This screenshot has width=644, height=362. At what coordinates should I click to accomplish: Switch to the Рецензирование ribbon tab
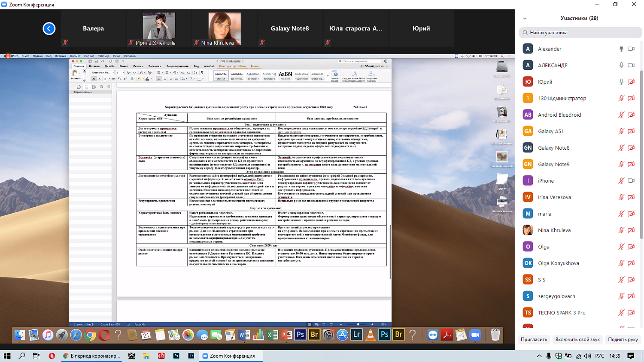178,66
